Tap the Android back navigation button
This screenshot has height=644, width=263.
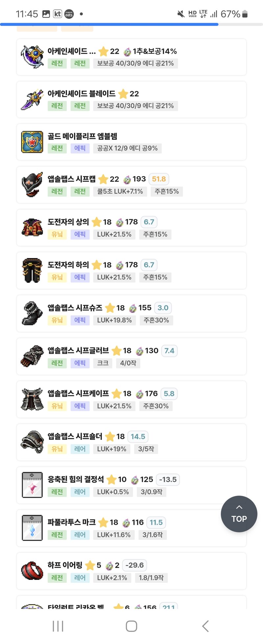point(205,626)
